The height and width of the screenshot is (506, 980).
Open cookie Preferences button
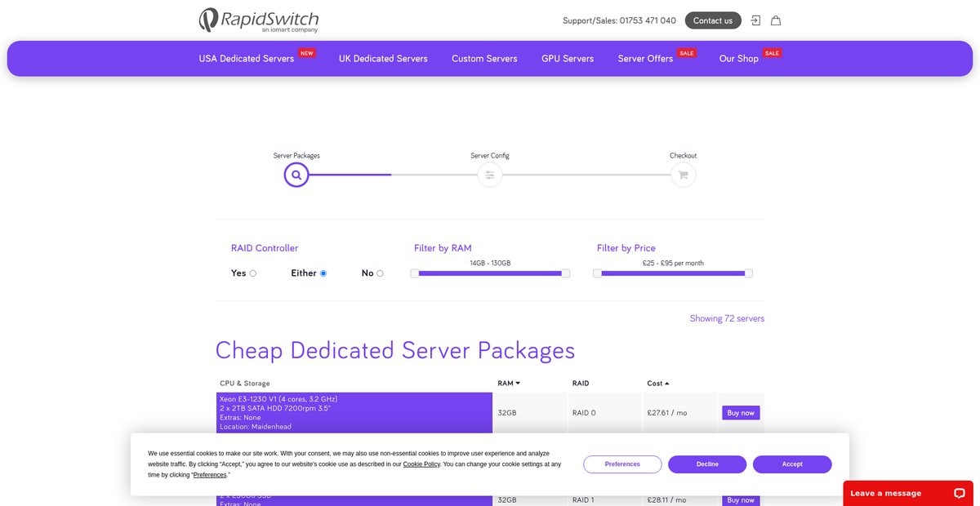[622, 464]
